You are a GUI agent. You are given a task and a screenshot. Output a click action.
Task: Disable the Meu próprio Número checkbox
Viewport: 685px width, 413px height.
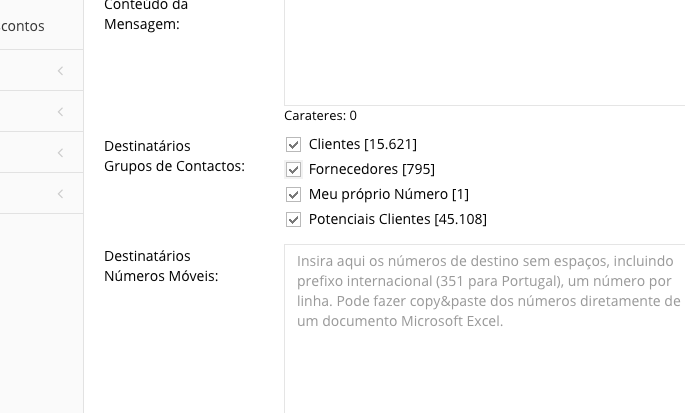pyautogui.click(x=293, y=194)
